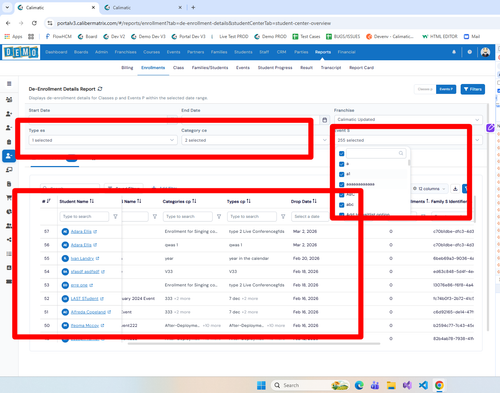Click the Event dropdown list scrollbar
Viewport: 500px width, 393px height.
(x=409, y=163)
